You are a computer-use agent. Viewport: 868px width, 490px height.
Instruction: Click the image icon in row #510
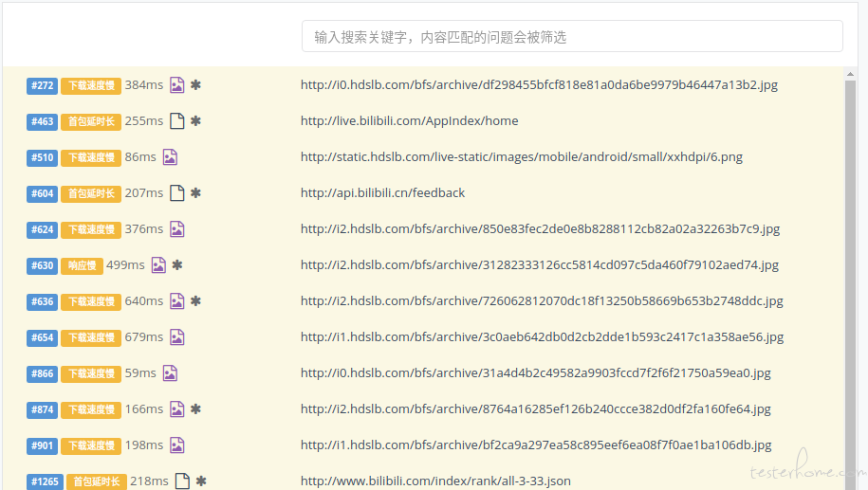click(170, 157)
